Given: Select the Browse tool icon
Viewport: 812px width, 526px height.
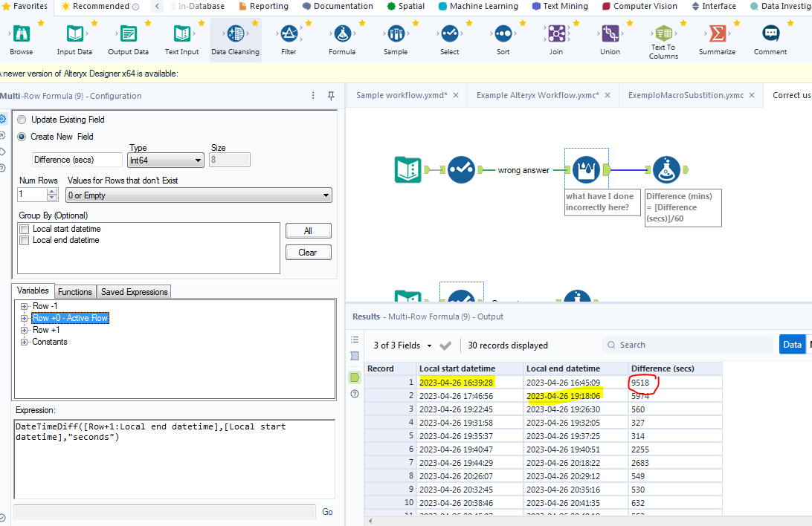Looking at the screenshot, I should 22,34.
